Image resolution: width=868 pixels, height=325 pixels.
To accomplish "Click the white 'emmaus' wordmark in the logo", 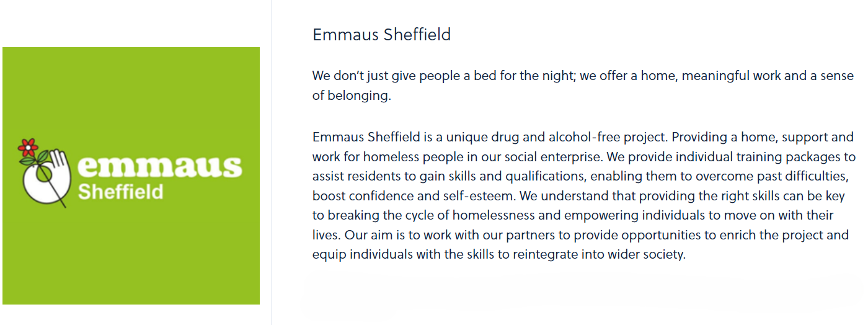I will (x=160, y=166).
